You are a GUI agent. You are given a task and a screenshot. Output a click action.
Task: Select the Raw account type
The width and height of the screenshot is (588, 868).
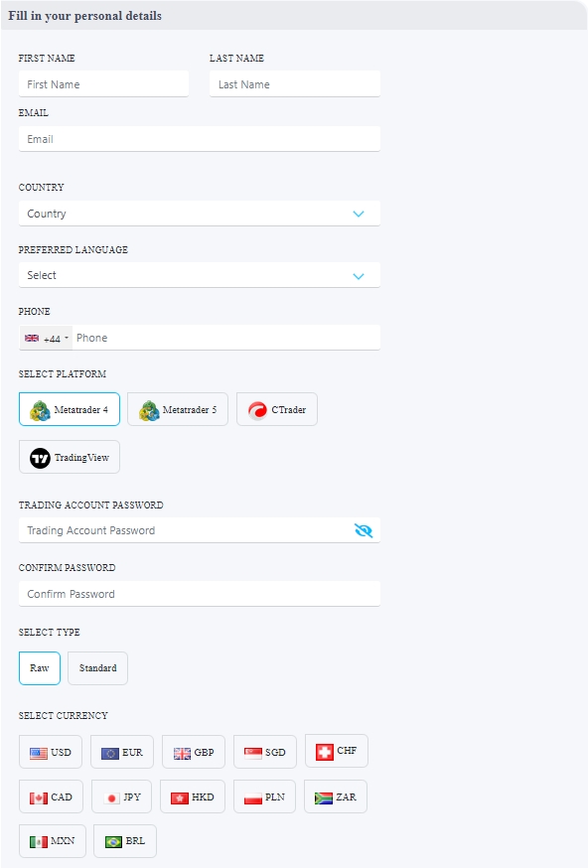[x=39, y=667]
